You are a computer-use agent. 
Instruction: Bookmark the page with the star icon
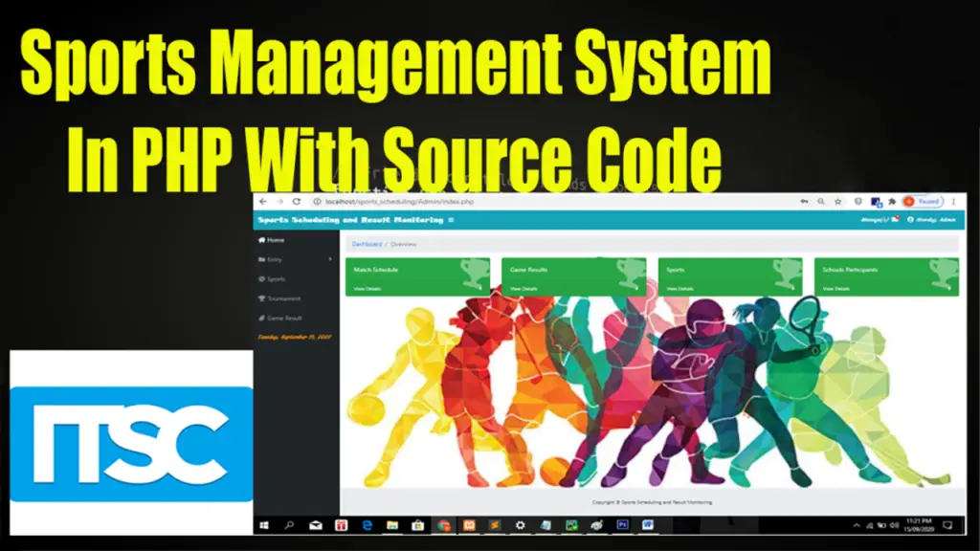[838, 201]
